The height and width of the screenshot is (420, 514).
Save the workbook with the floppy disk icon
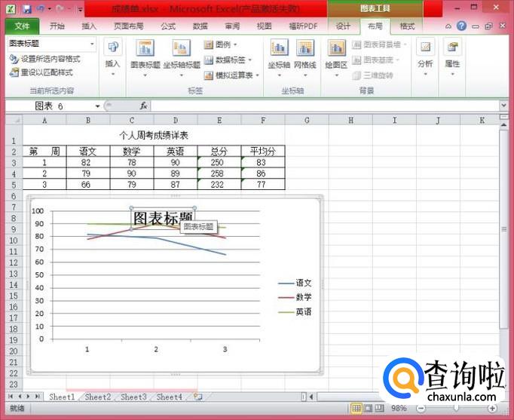(x=26, y=9)
